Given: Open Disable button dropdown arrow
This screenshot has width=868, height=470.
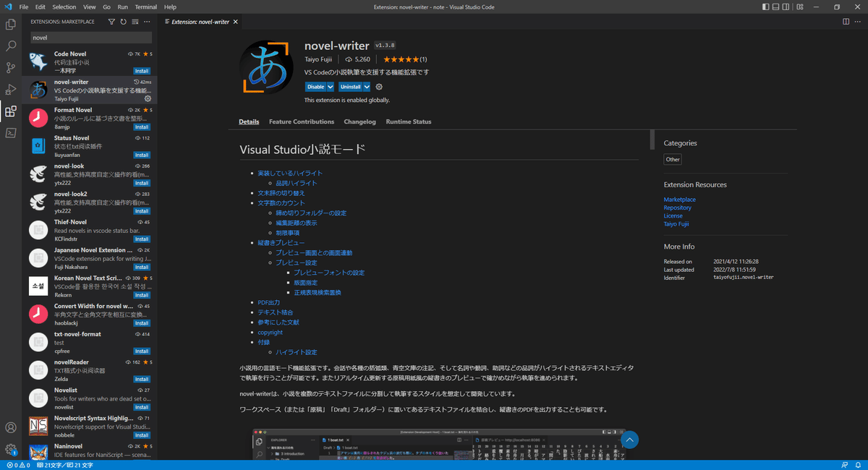Looking at the screenshot, I should coord(331,87).
